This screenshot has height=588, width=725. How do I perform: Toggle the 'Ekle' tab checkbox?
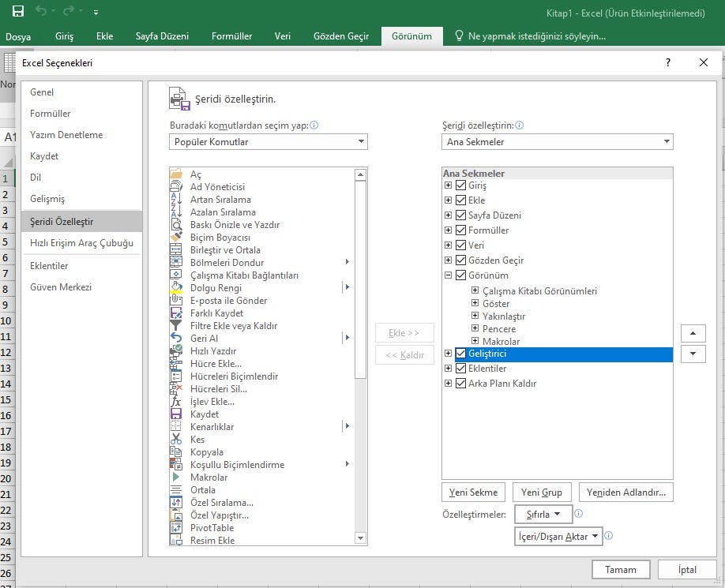pos(460,200)
